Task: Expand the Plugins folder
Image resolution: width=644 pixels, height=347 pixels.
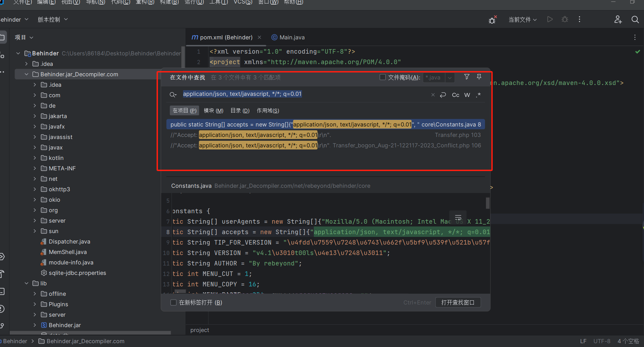Action: (x=35, y=304)
